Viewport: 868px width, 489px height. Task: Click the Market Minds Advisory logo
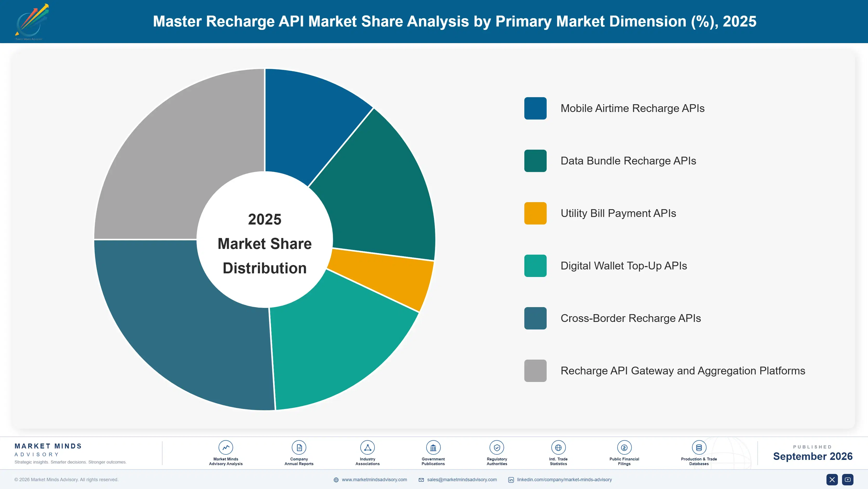click(32, 22)
